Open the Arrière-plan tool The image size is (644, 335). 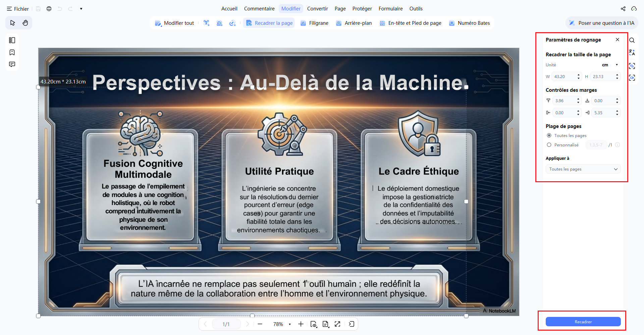click(x=354, y=23)
